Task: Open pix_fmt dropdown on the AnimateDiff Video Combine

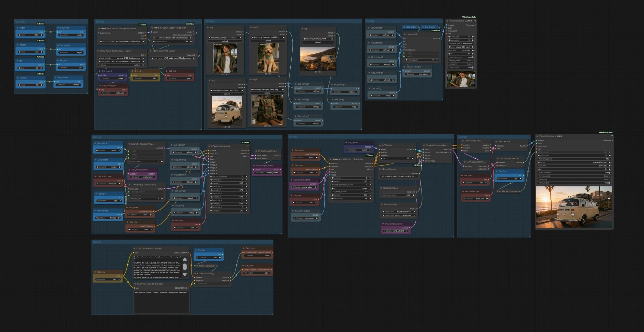Action: 461,51
